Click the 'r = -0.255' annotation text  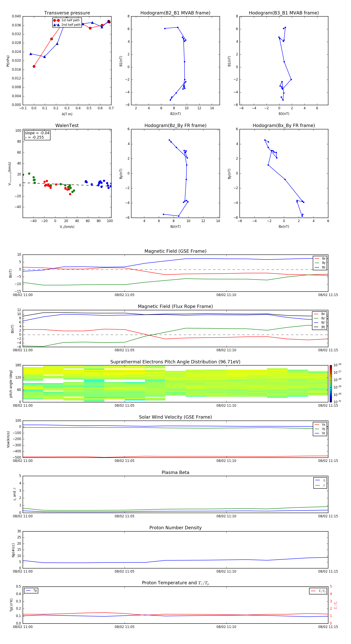35,137
